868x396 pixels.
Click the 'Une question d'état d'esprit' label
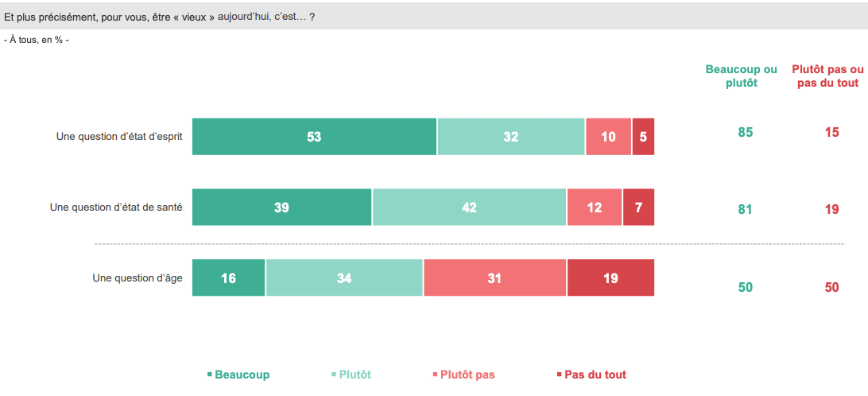click(x=119, y=136)
